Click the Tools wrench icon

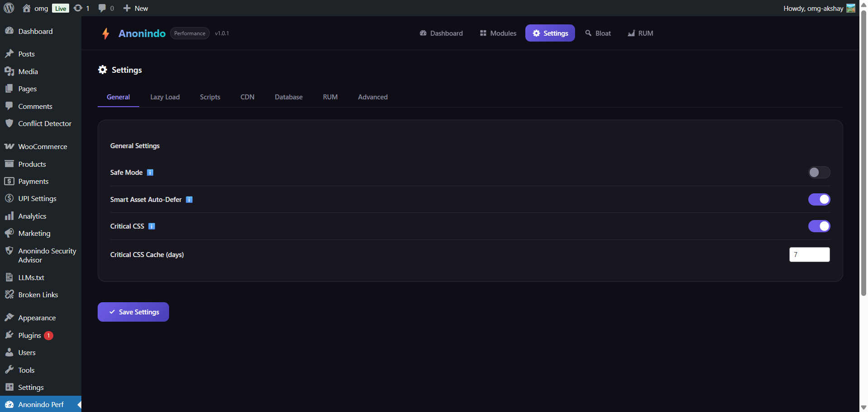(9, 370)
